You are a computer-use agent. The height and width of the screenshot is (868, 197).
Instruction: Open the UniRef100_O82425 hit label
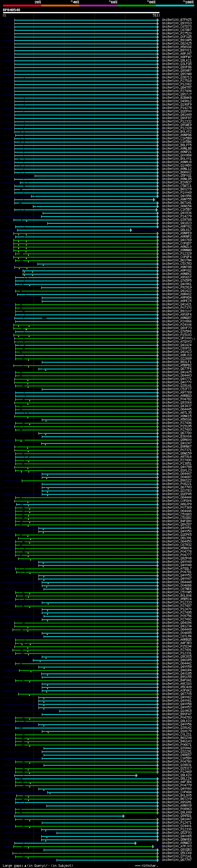click(x=177, y=43)
